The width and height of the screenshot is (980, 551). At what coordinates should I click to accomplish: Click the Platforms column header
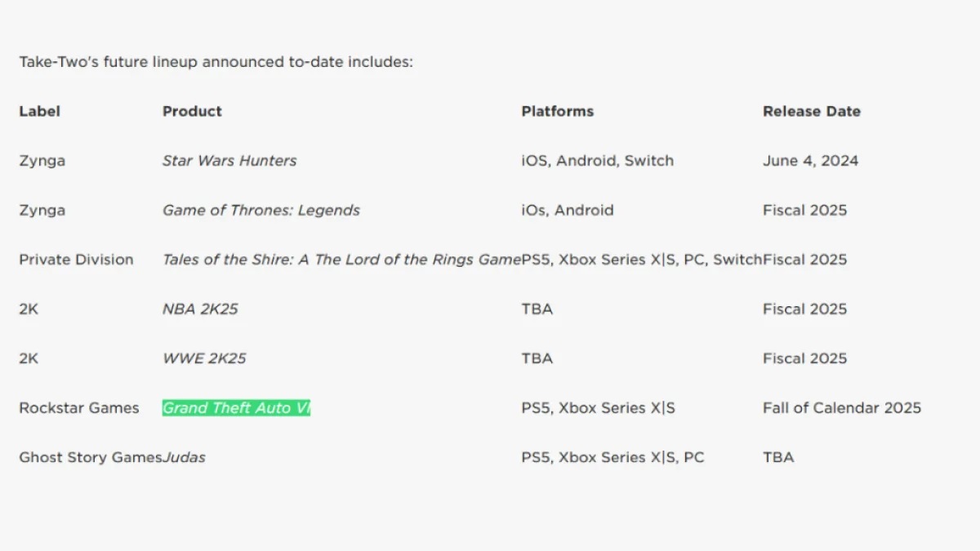558,111
